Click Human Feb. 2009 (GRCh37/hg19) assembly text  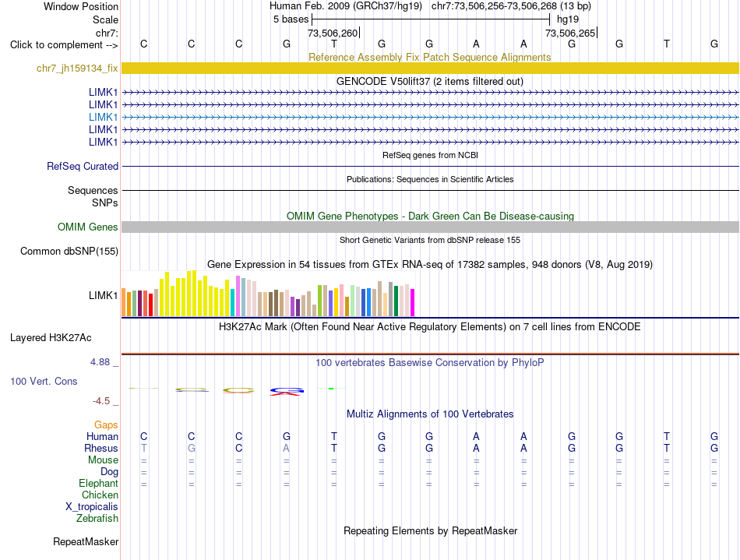[x=345, y=6]
